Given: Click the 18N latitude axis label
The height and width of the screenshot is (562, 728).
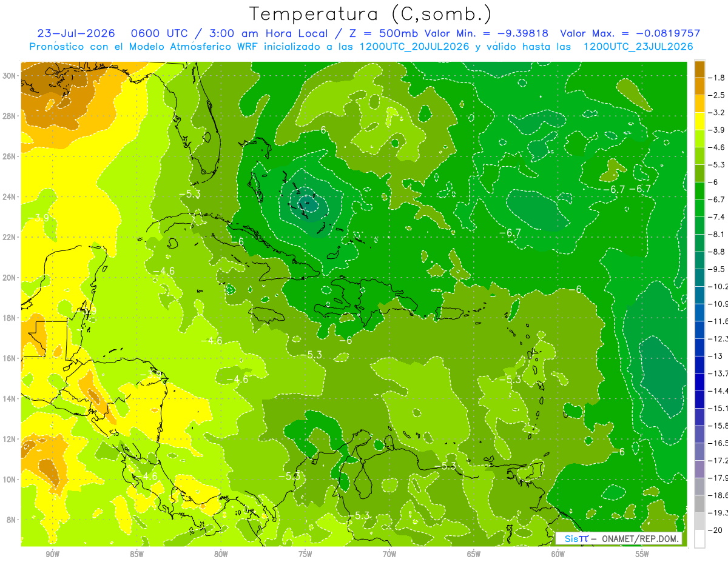Looking at the screenshot, I should click(x=10, y=318).
